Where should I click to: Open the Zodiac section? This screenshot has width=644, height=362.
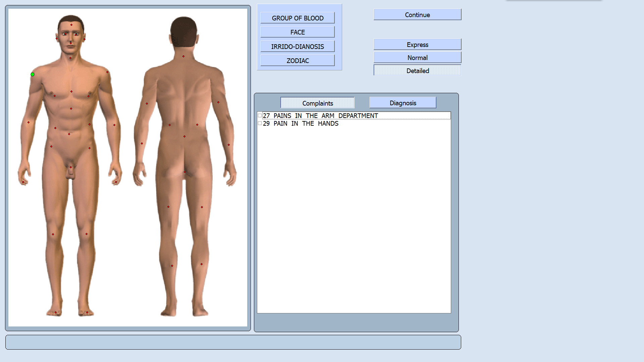coord(298,60)
